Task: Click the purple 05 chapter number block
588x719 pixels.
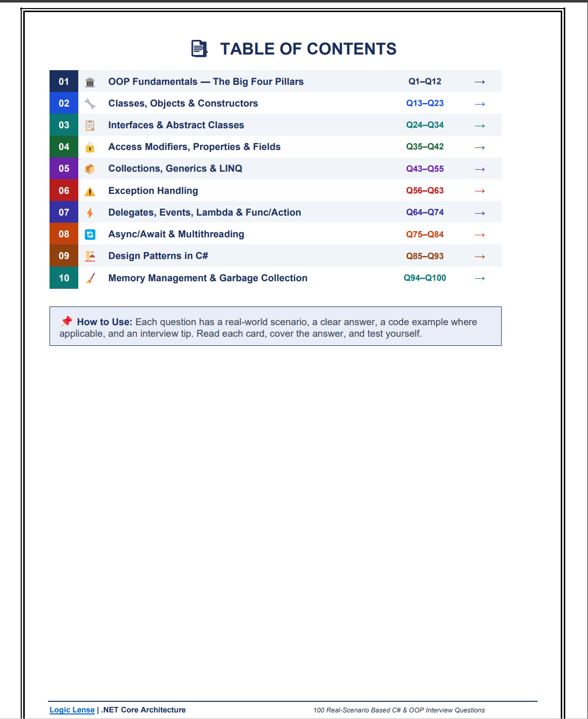Action: point(64,169)
